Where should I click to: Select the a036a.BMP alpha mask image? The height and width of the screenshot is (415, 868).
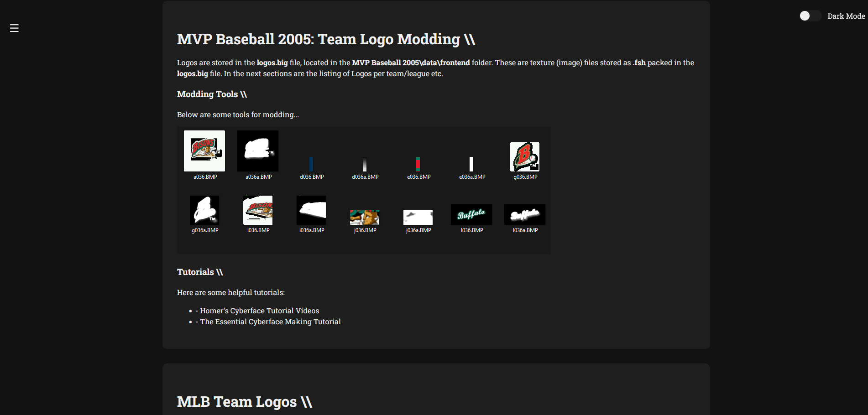tap(258, 151)
